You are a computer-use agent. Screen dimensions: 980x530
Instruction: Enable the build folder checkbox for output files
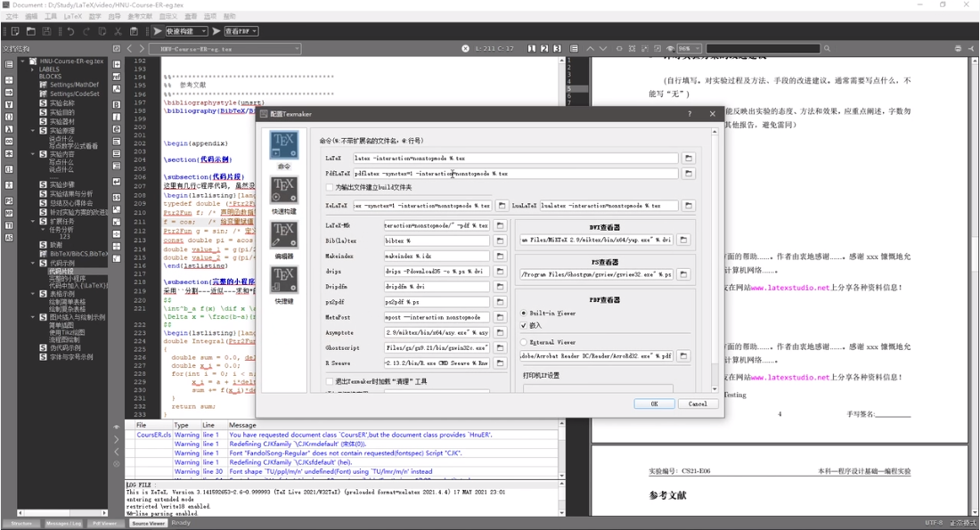pyautogui.click(x=331, y=188)
